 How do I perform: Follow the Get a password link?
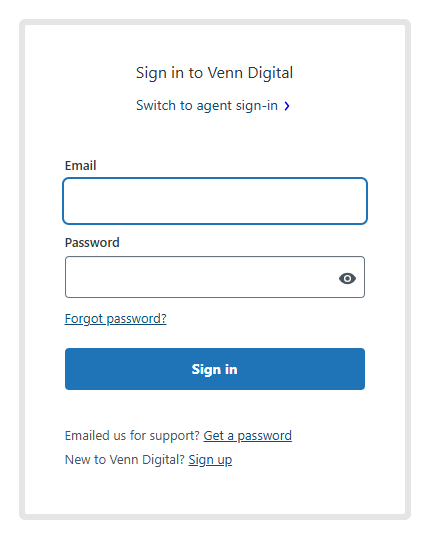point(248,436)
